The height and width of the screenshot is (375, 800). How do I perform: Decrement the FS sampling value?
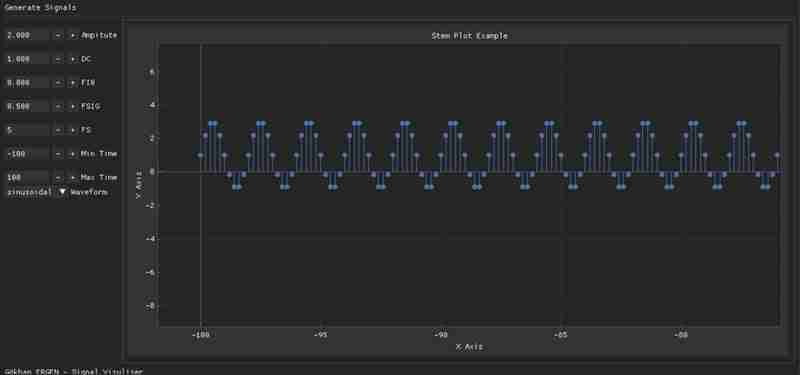pos(58,130)
